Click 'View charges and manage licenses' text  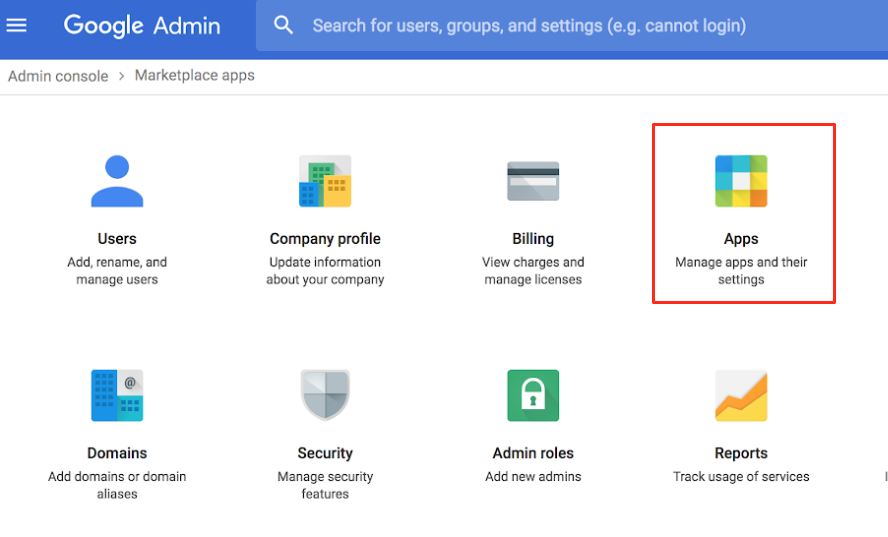click(x=533, y=271)
